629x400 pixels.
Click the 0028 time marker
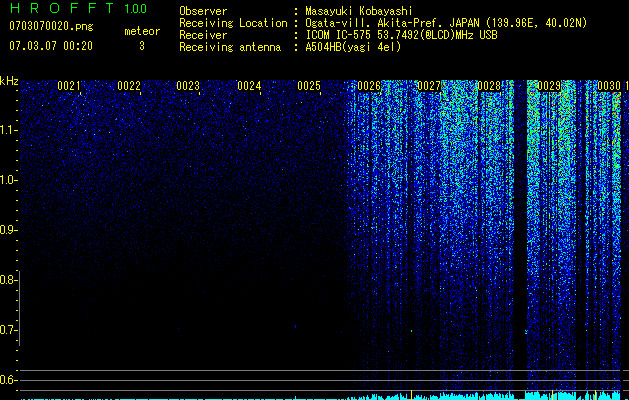(489, 86)
